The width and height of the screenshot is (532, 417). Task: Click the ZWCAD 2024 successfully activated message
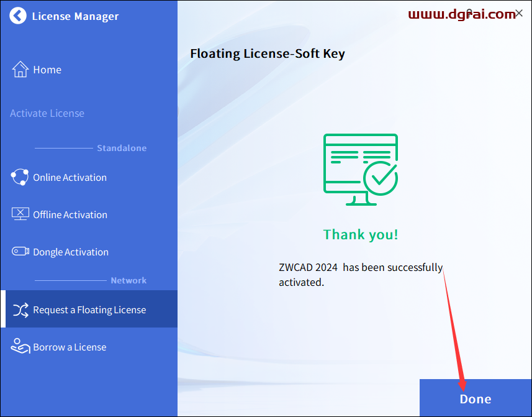click(361, 275)
